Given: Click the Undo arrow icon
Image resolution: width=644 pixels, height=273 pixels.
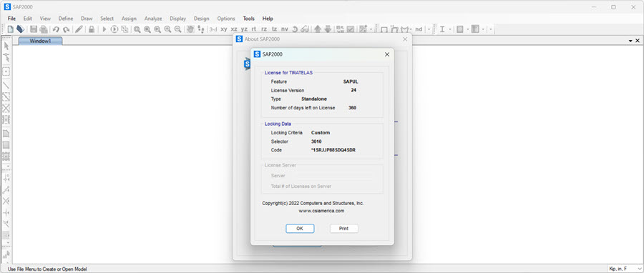Looking at the screenshot, I should (57, 29).
